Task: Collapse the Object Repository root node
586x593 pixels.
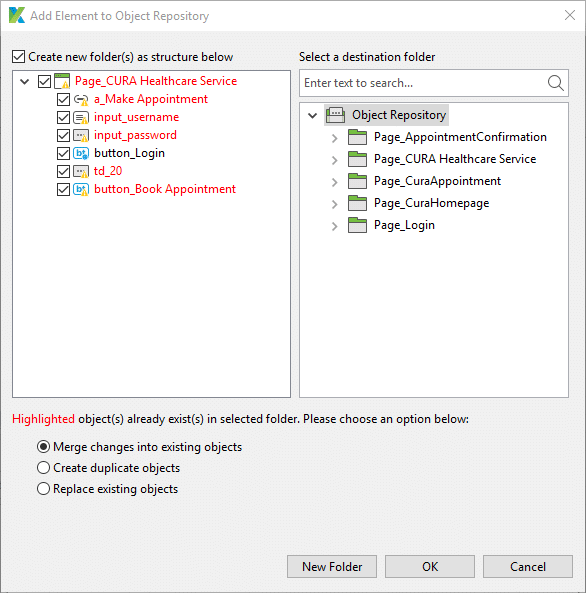Action: (312, 115)
